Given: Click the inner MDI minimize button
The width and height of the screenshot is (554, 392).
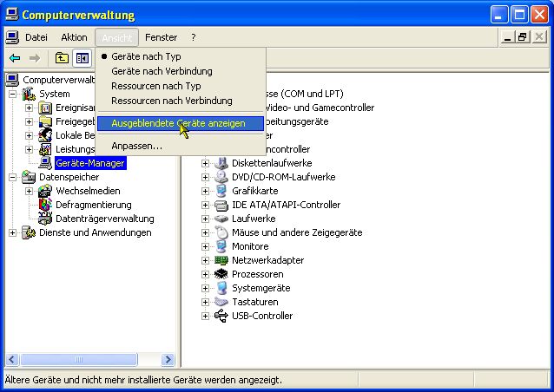Looking at the screenshot, I should (507, 37).
